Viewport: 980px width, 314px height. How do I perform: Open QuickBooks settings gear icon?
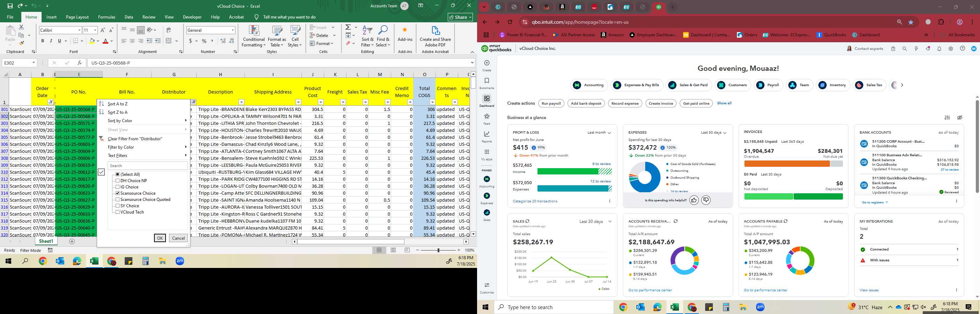[951, 48]
